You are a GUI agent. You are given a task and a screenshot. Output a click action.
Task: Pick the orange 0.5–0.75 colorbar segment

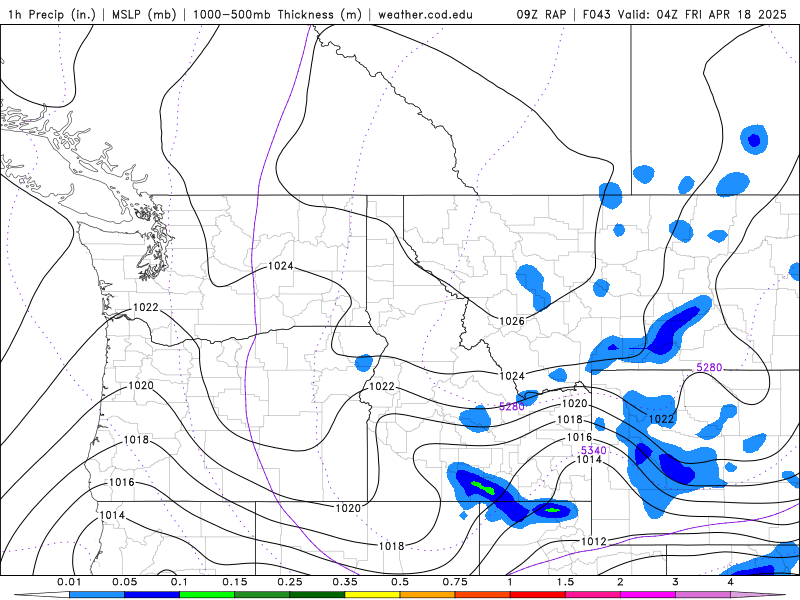click(428, 595)
